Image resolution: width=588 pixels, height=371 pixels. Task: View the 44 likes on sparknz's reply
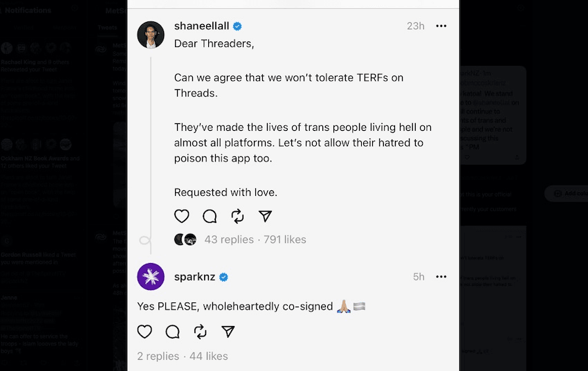[209, 356]
